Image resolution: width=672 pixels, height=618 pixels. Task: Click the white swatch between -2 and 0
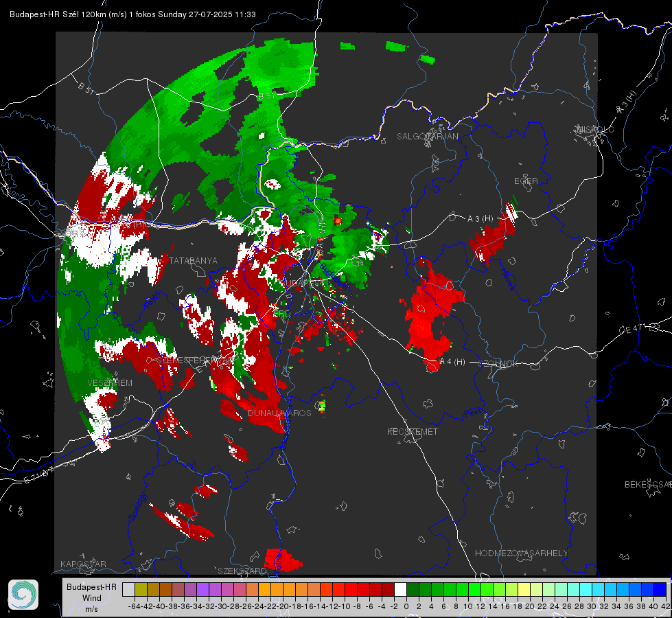click(x=400, y=589)
